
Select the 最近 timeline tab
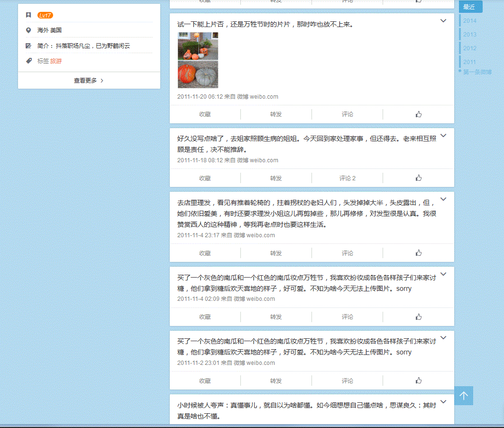click(x=470, y=7)
